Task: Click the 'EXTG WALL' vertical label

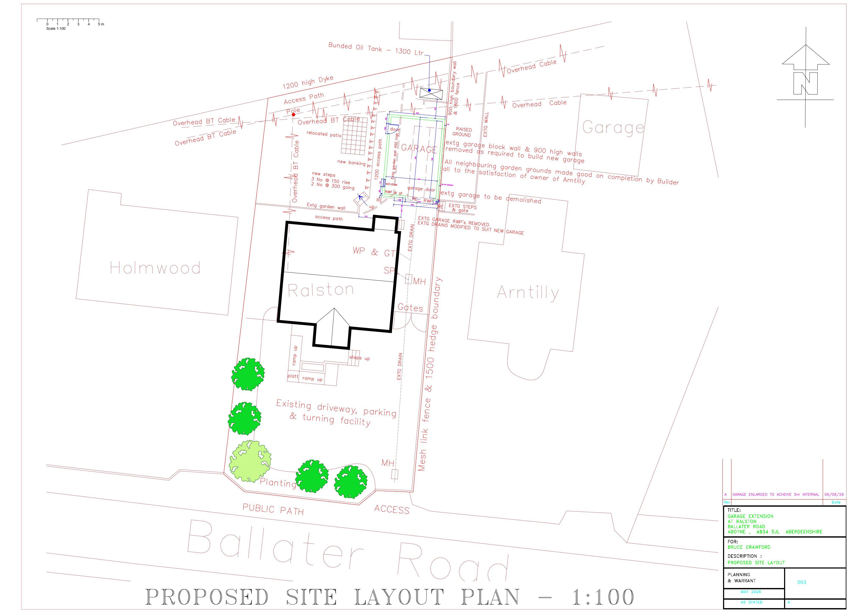Action: point(486,124)
